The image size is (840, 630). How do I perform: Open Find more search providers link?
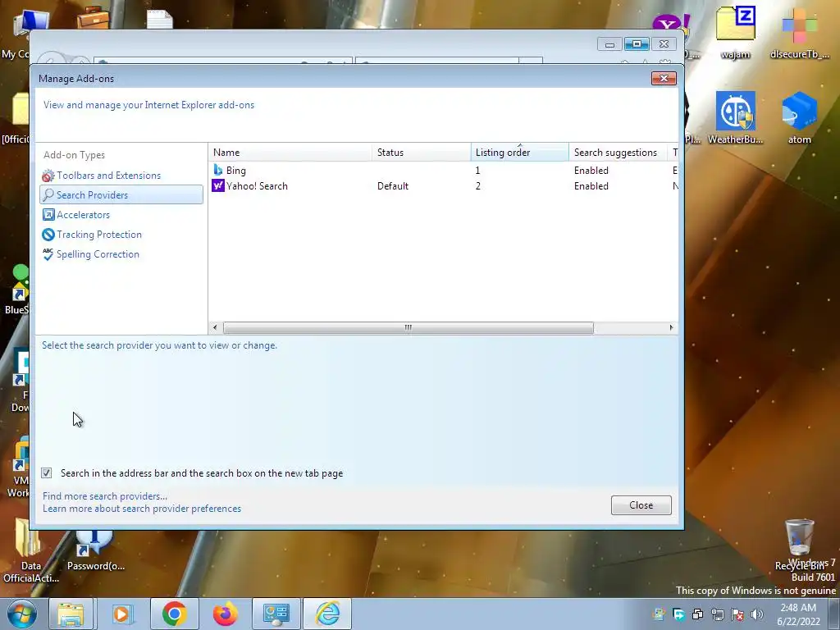click(105, 496)
